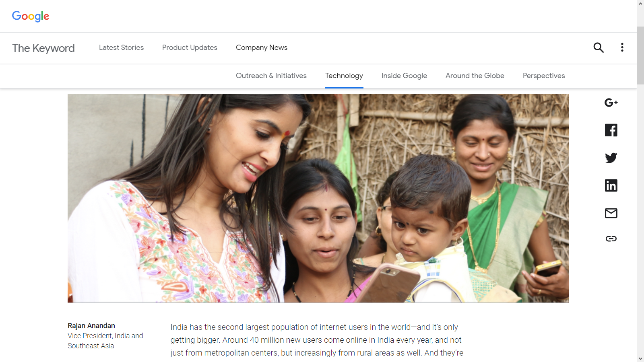The height and width of the screenshot is (362, 644).
Task: Switch to the Perspectives tab
Action: pyautogui.click(x=544, y=76)
